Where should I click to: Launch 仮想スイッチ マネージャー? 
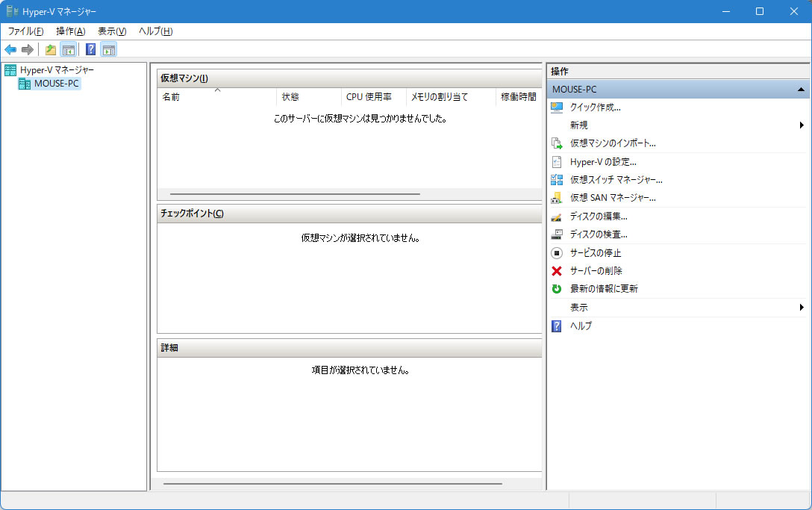pos(616,180)
